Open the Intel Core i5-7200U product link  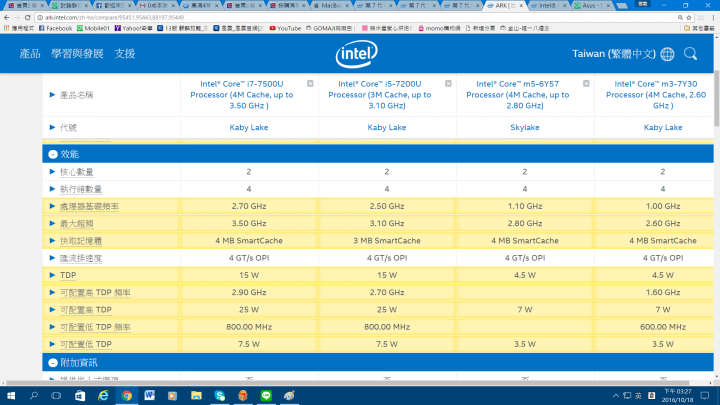(380, 95)
